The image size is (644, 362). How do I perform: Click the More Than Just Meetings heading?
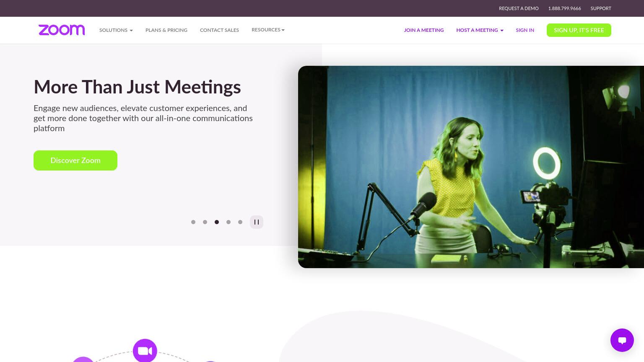click(x=137, y=87)
